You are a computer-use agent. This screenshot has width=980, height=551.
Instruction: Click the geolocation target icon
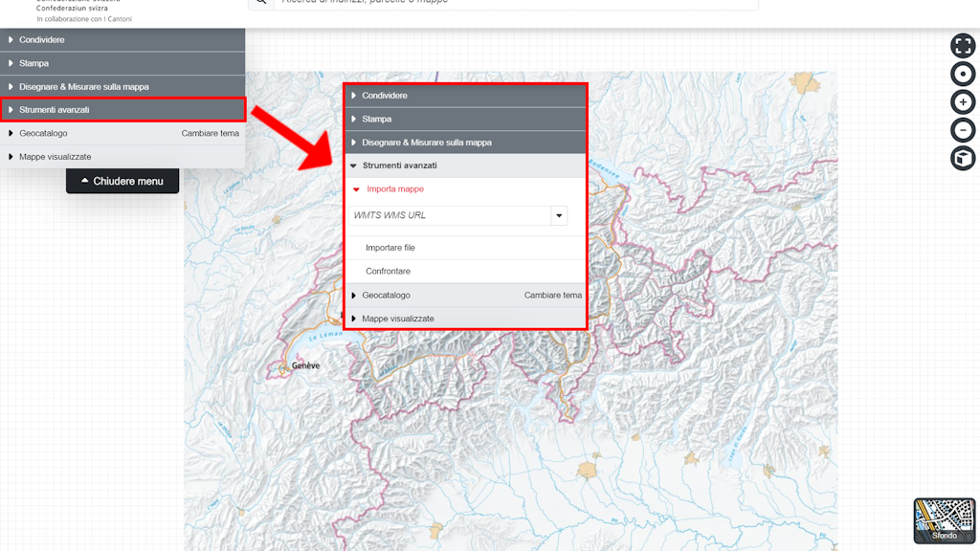962,75
